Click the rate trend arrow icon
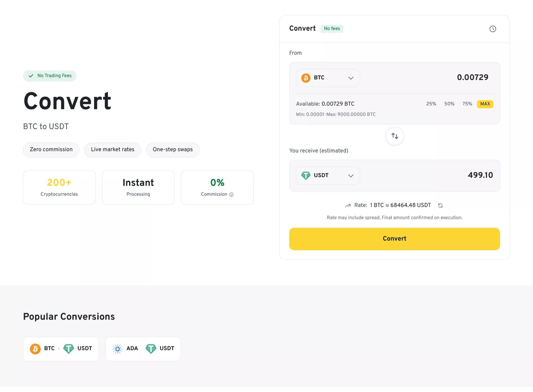This screenshot has width=533, height=392. point(348,205)
